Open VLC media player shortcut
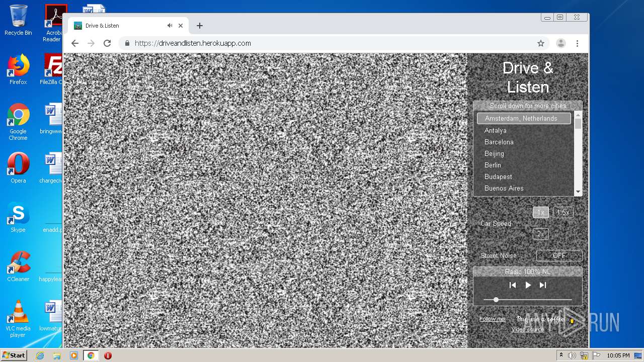The image size is (644, 362). tap(18, 319)
